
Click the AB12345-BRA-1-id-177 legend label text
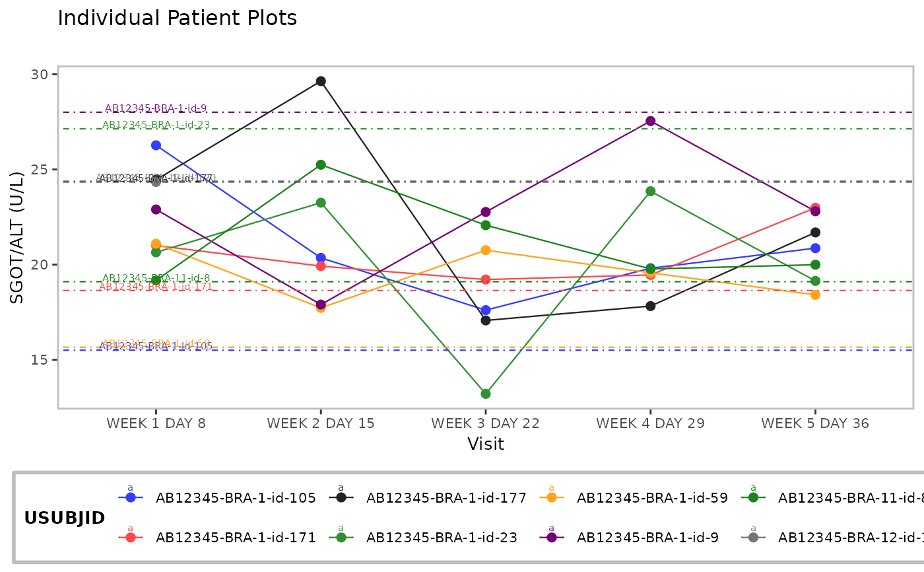(446, 498)
